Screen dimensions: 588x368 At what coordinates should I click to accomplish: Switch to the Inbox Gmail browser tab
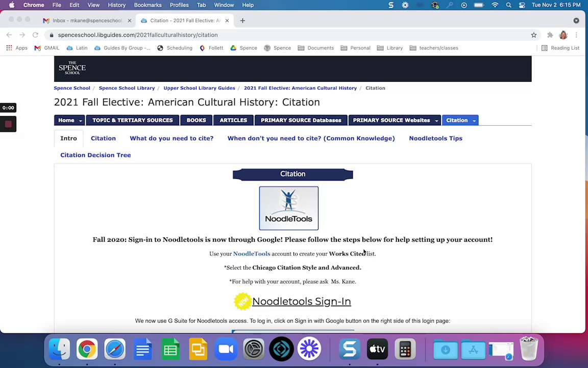(x=87, y=20)
